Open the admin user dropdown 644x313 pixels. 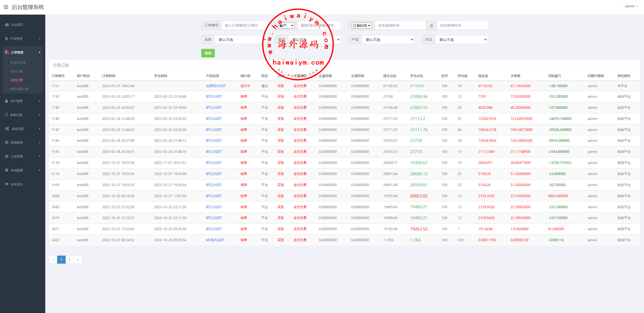pyautogui.click(x=631, y=6)
